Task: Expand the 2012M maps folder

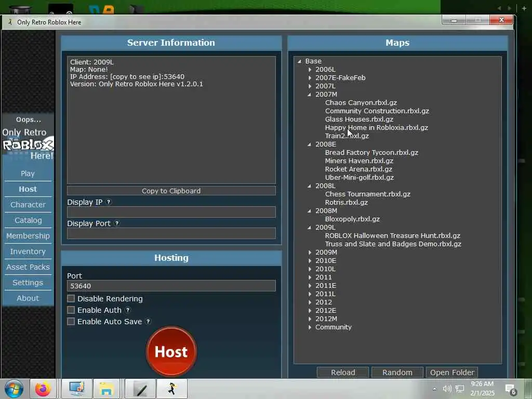Action: pos(310,318)
